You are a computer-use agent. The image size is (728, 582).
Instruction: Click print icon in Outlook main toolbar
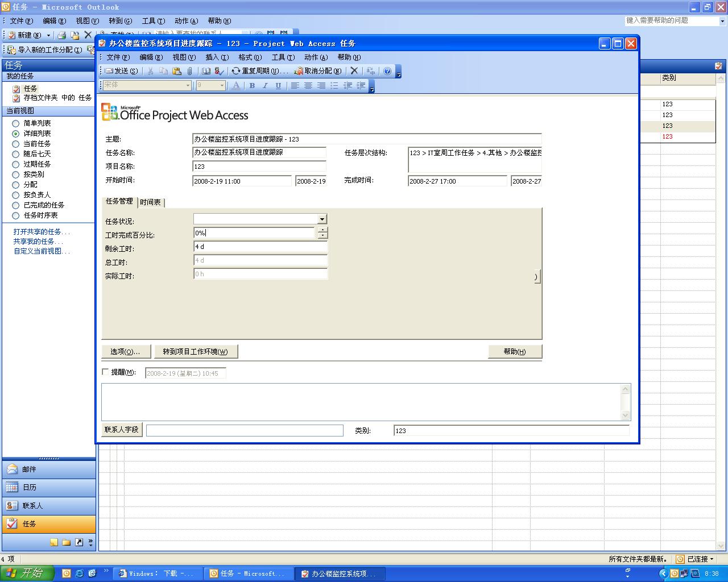click(62, 35)
